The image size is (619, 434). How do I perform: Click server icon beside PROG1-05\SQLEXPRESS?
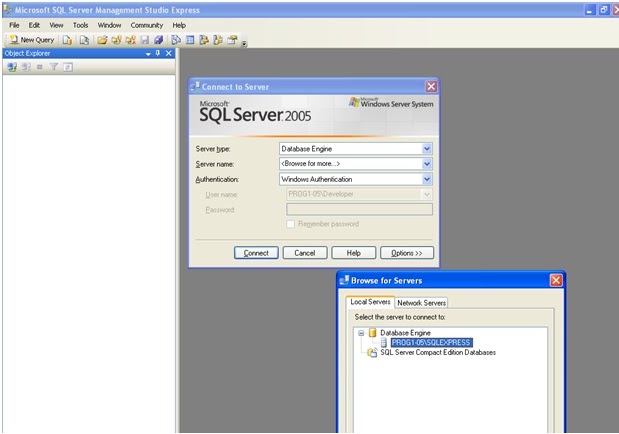tap(383, 342)
